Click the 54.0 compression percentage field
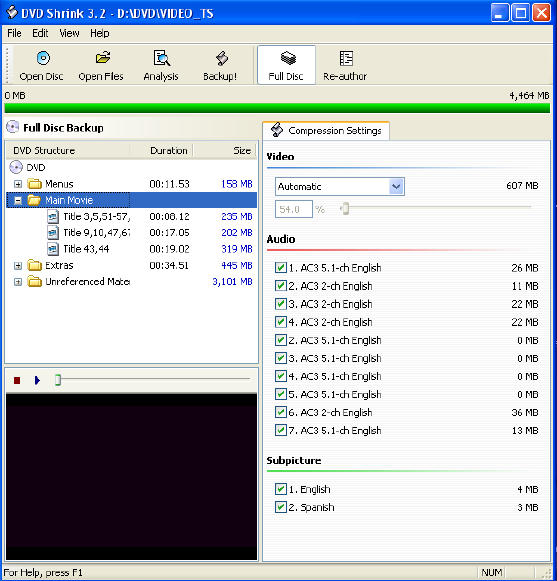Viewport: 557px width, 581px height. pyautogui.click(x=294, y=209)
